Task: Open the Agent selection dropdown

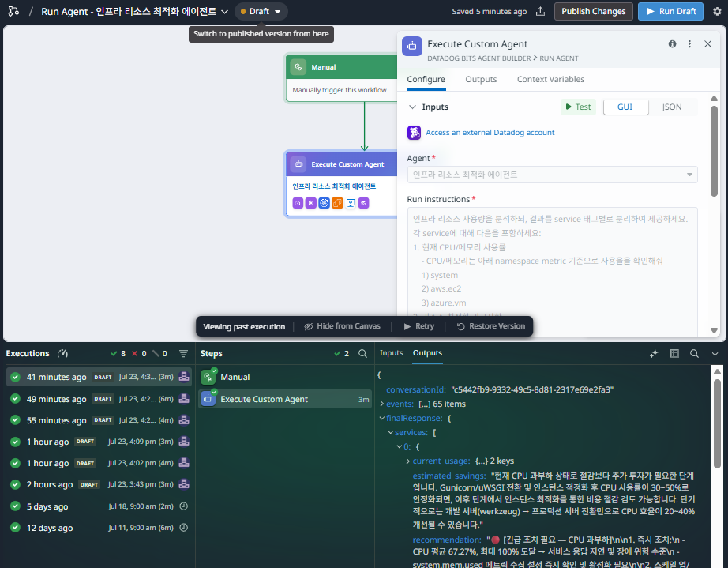Action: coord(552,175)
